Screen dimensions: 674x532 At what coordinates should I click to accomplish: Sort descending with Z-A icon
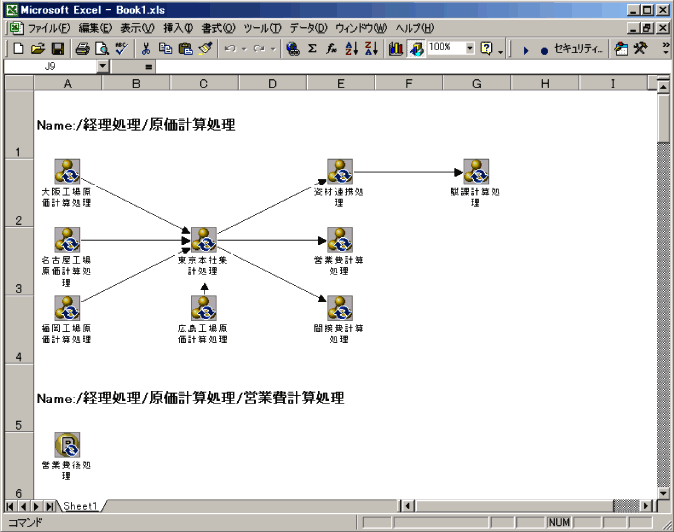click(371, 49)
